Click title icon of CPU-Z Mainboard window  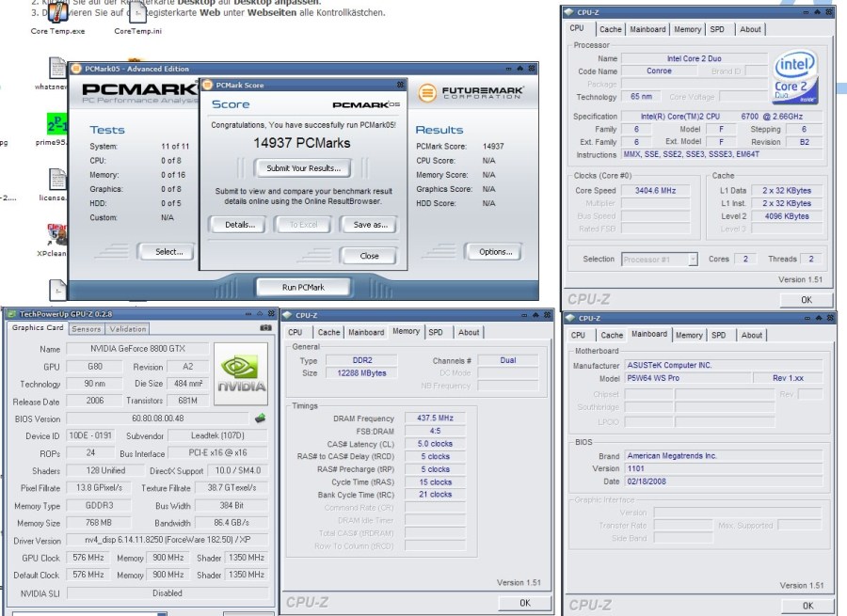point(570,319)
